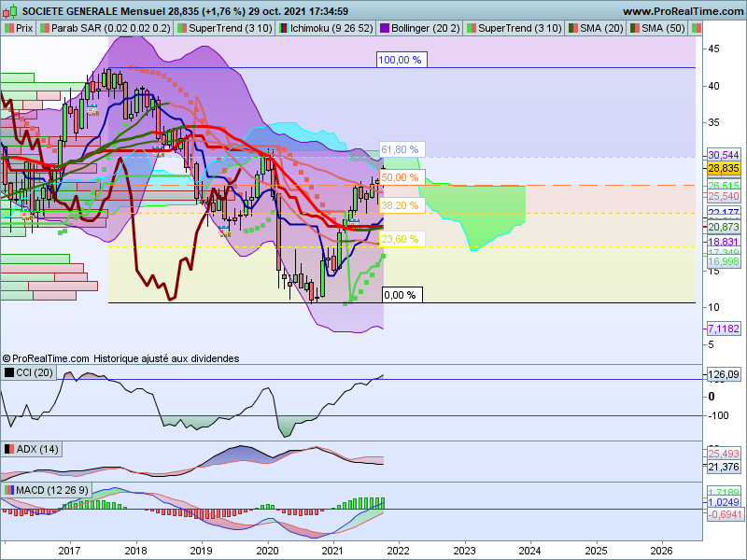The image size is (747, 560).
Task: Click the candlestick chart icon in title bar
Action: (10, 10)
